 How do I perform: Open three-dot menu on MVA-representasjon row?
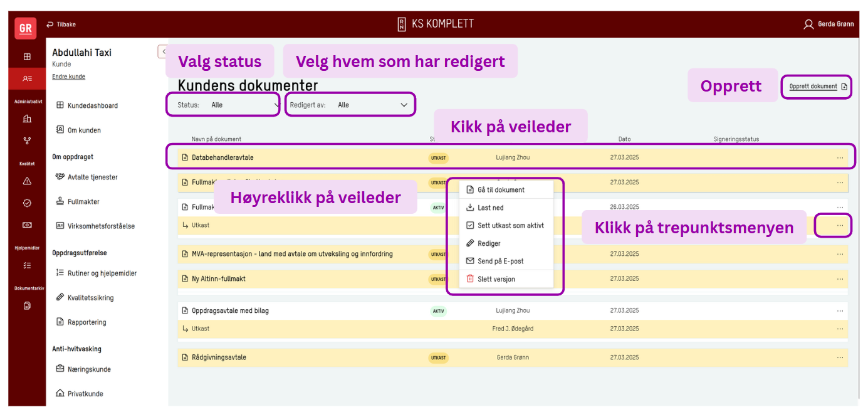tap(840, 254)
